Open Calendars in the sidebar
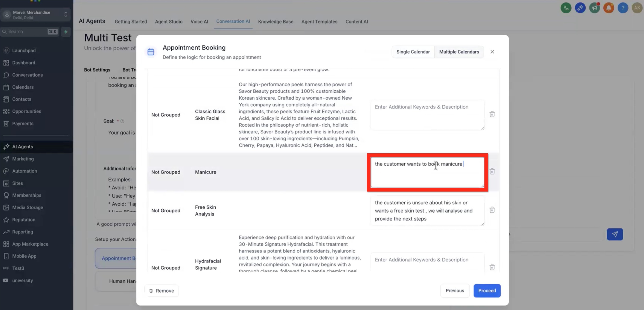This screenshot has width=644, height=310. pyautogui.click(x=23, y=87)
